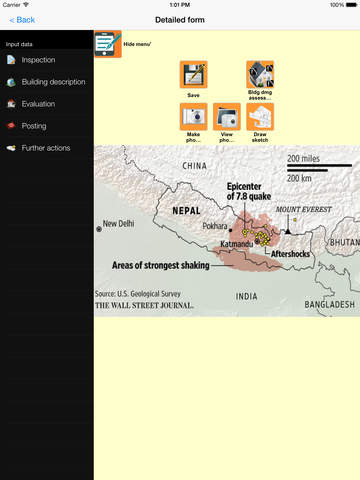Launch the Draw sketch tool

tap(260, 116)
